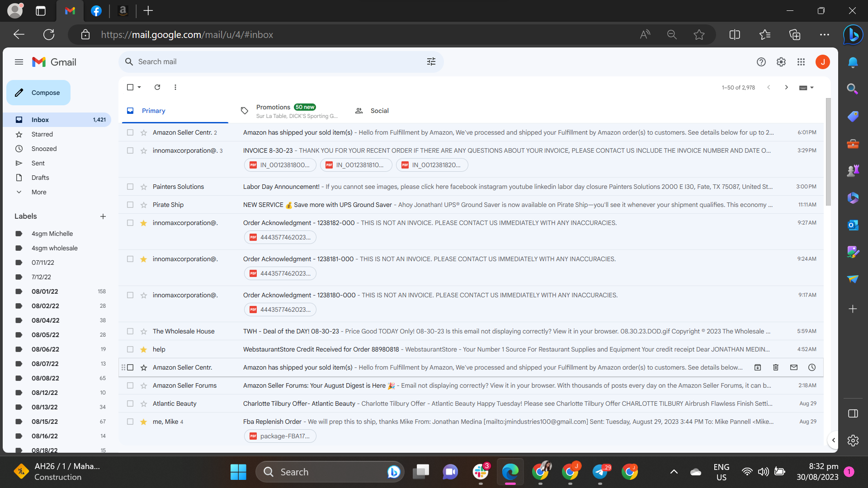Check the Atlantic Beauty email checkbox
The height and width of the screenshot is (488, 868).
point(130,404)
